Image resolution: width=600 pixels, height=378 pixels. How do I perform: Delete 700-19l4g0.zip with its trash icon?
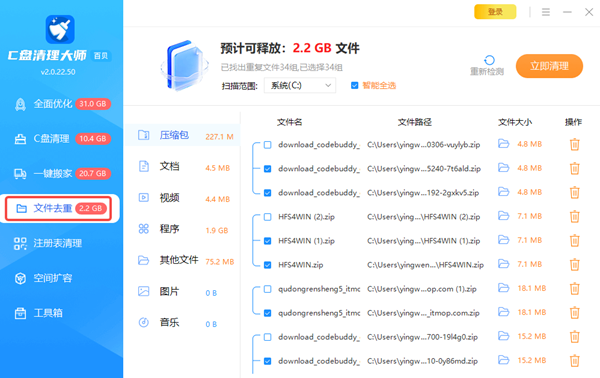[x=574, y=337]
